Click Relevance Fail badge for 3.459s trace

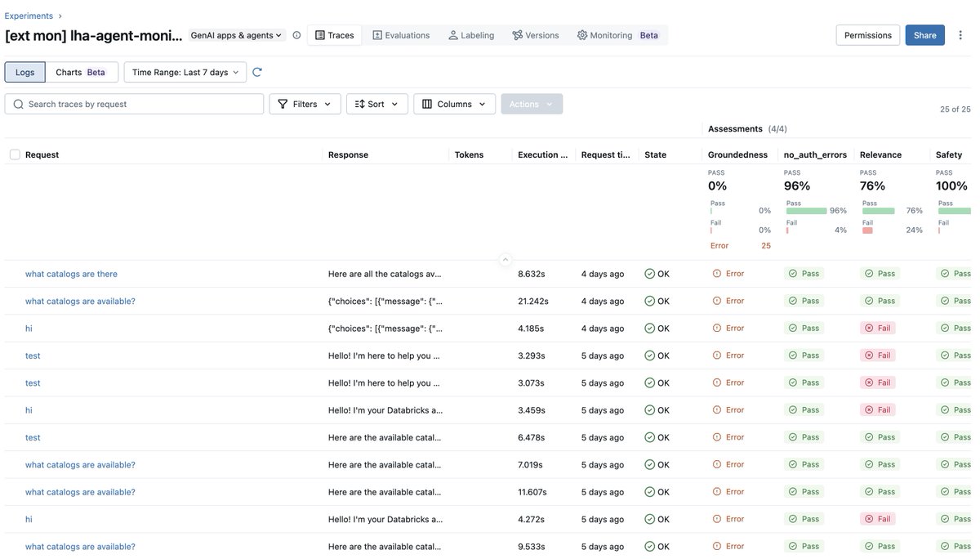[x=878, y=410]
